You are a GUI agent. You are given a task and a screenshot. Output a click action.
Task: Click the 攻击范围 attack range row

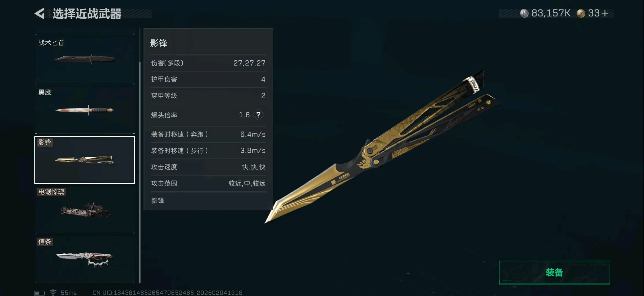208,183
